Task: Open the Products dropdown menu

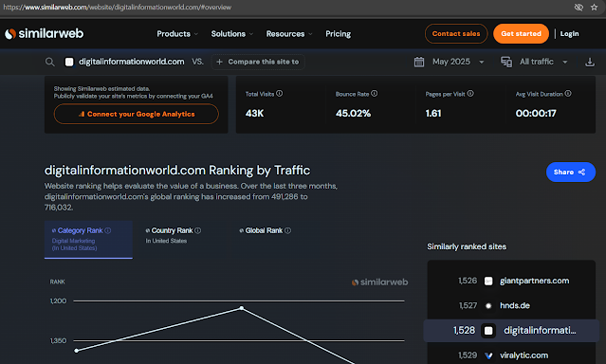Action: pos(177,34)
